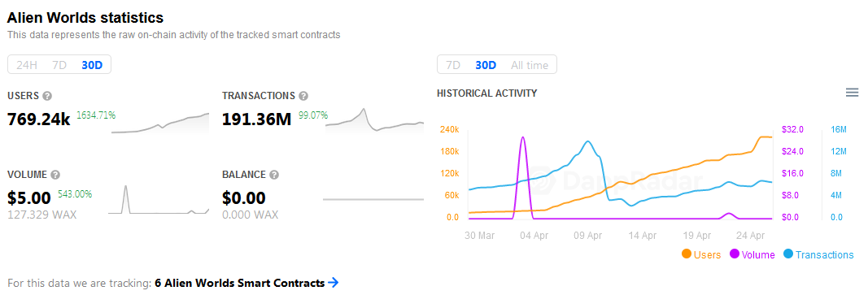The width and height of the screenshot is (868, 295).
Task: Toggle the Volume series in chart legend
Action: click(752, 254)
